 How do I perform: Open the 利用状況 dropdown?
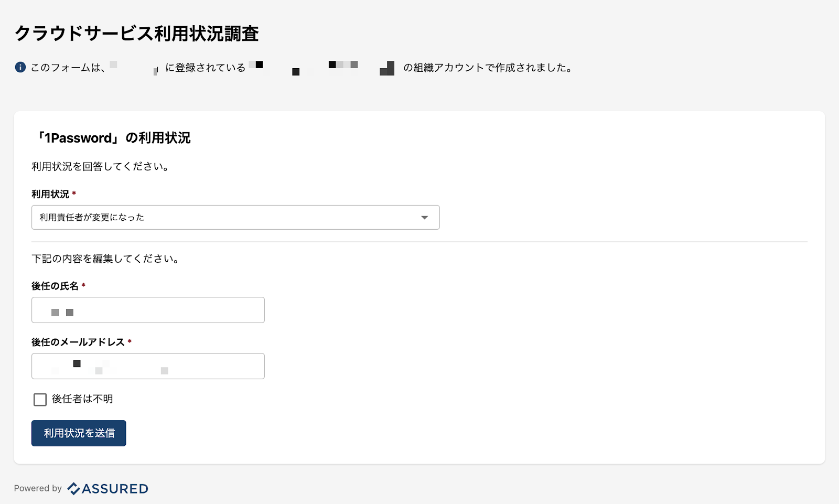[235, 217]
